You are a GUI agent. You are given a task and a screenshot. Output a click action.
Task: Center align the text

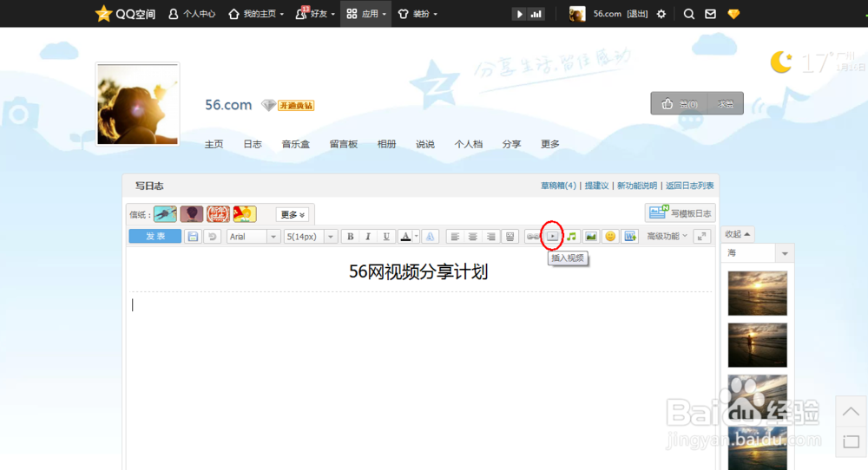point(473,237)
